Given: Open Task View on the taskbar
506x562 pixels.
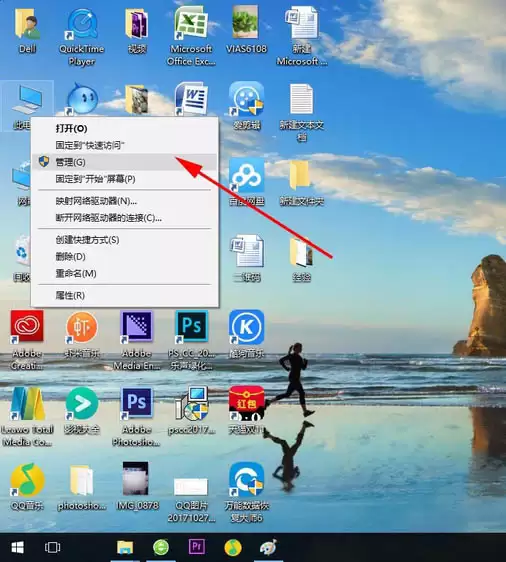Looking at the screenshot, I should [52, 547].
